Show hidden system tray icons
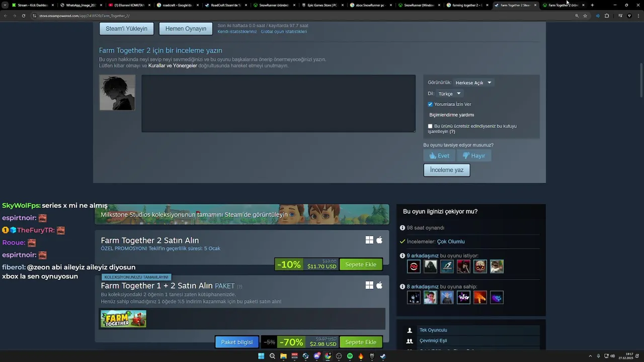The height and width of the screenshot is (362, 644). 590,356
